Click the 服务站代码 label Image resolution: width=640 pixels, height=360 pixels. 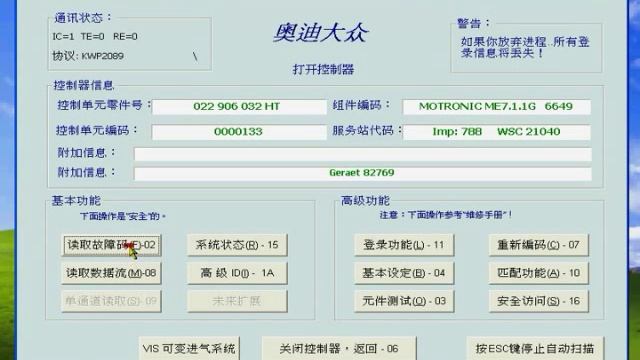point(367,131)
